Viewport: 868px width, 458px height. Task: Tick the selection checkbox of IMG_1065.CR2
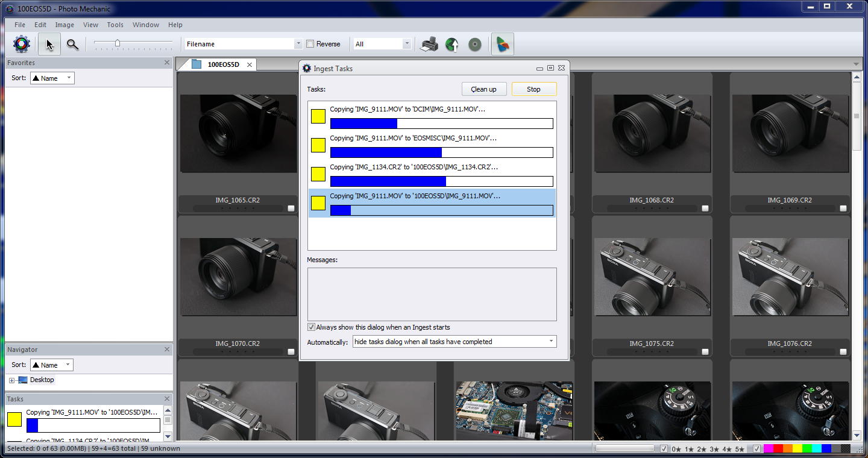pos(291,209)
